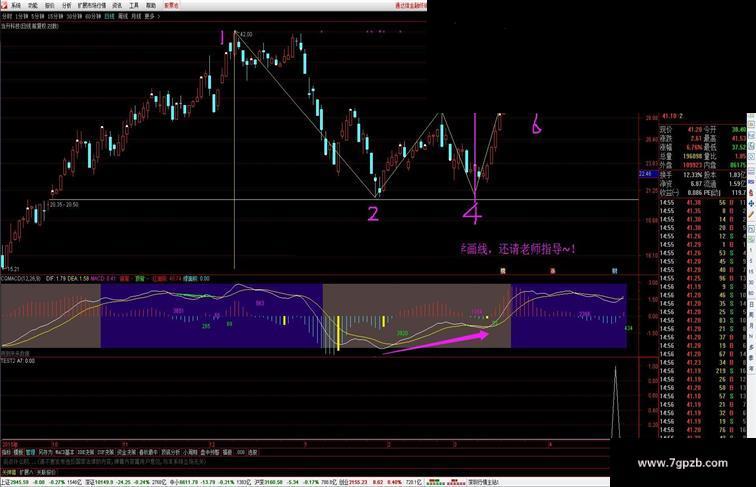Screen dimensions: 756x487
Task: Open the 工具 menu
Action: click(134, 6)
